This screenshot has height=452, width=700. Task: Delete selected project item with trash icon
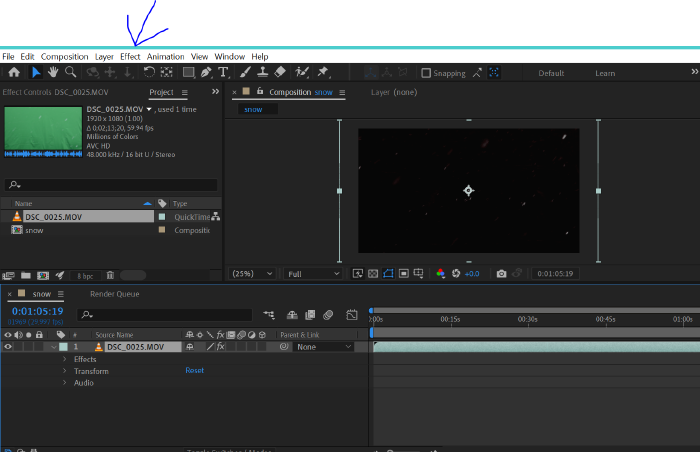pyautogui.click(x=110, y=276)
